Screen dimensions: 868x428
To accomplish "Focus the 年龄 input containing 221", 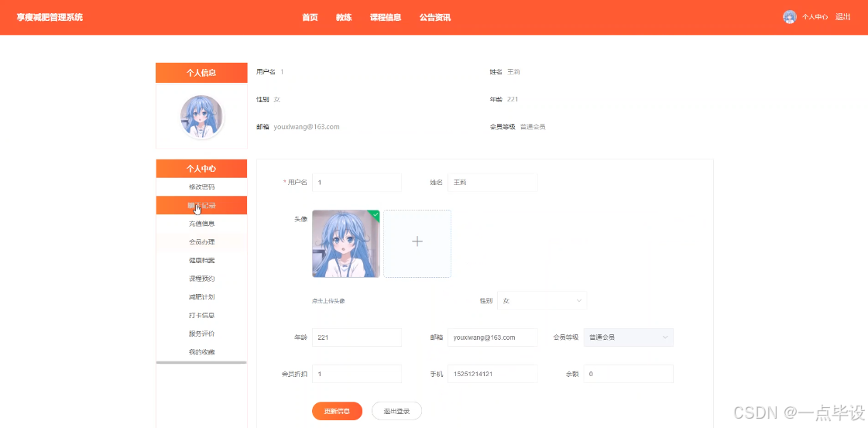I will point(357,337).
